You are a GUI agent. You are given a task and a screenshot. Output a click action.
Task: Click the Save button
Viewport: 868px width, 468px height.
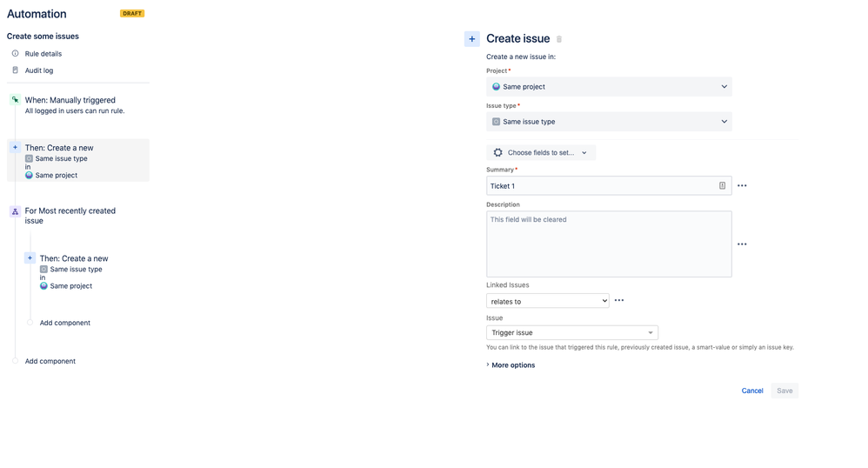point(785,391)
